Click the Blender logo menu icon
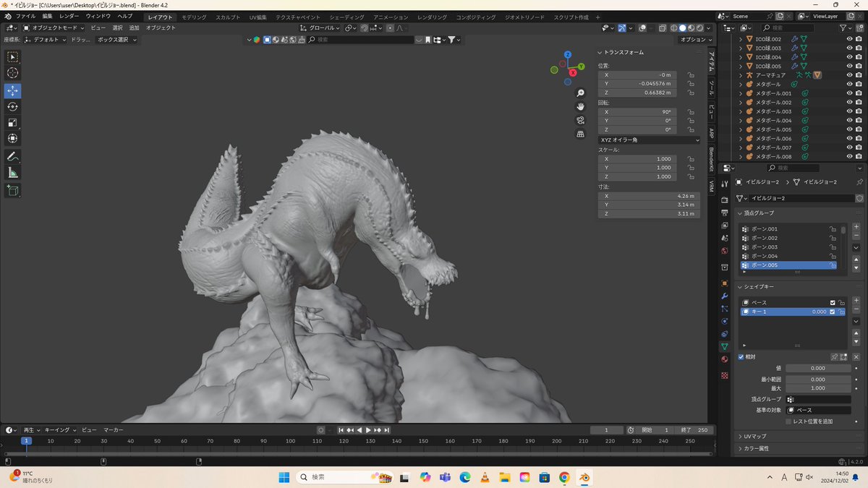Viewport: 868px width, 488px height. [x=7, y=16]
